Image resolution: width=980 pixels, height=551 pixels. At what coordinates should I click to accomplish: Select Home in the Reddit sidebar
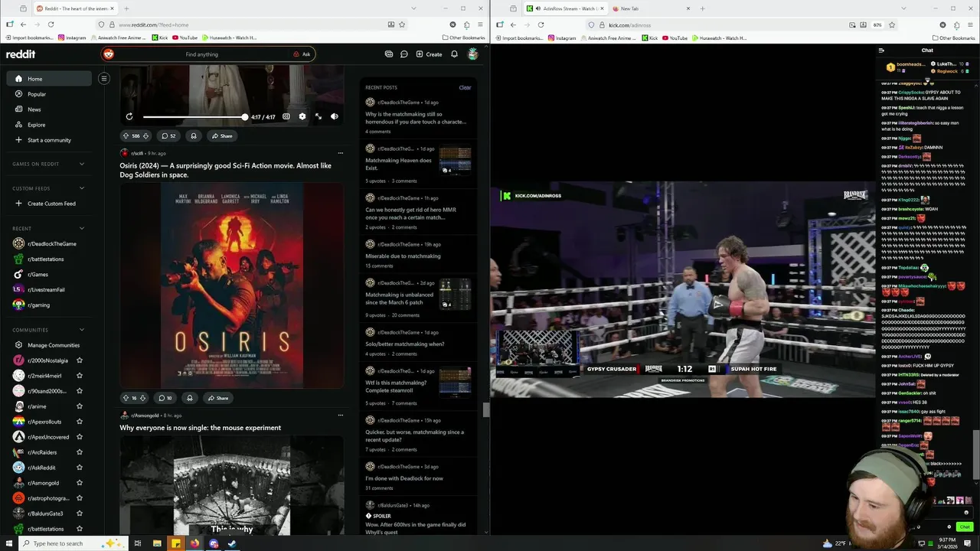pyautogui.click(x=49, y=79)
